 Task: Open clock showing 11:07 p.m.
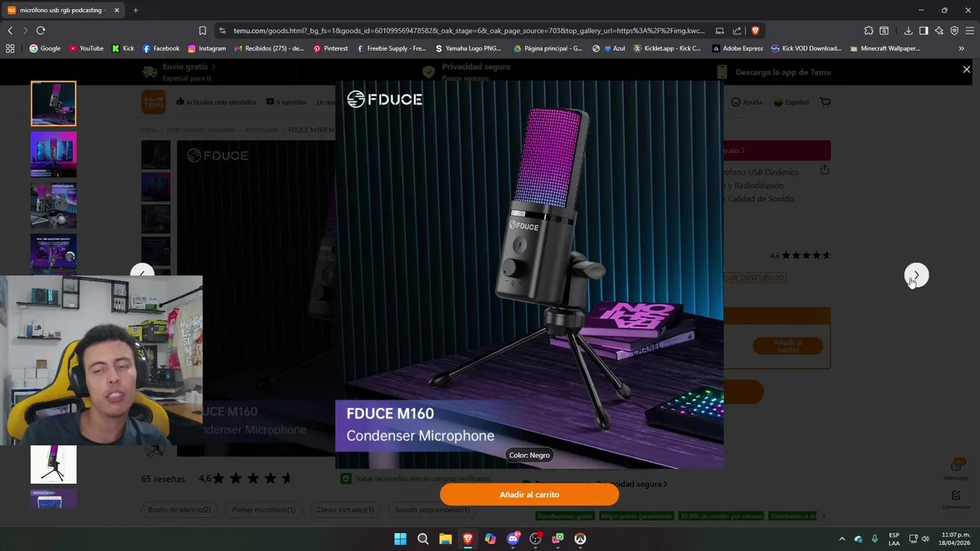(955, 539)
